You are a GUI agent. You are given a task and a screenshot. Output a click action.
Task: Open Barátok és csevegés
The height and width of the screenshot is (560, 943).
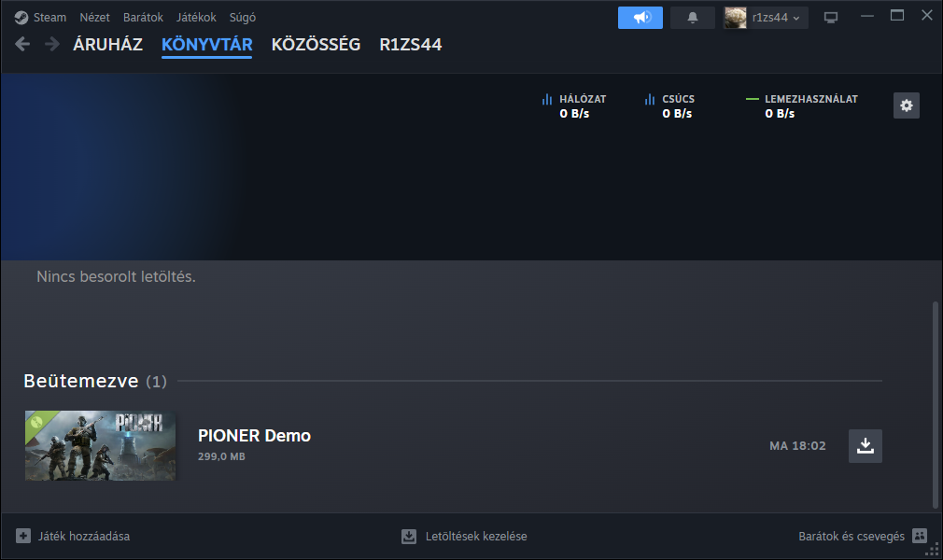click(x=852, y=536)
